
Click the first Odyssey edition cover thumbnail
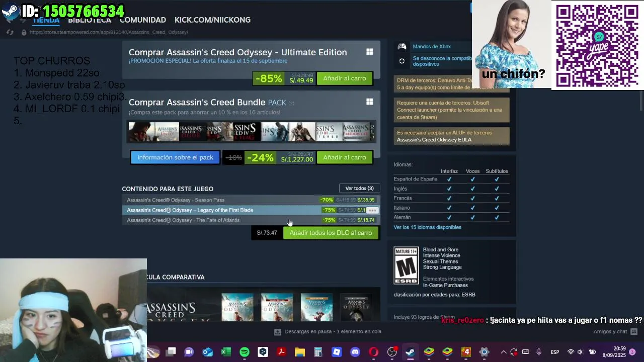[237, 307]
